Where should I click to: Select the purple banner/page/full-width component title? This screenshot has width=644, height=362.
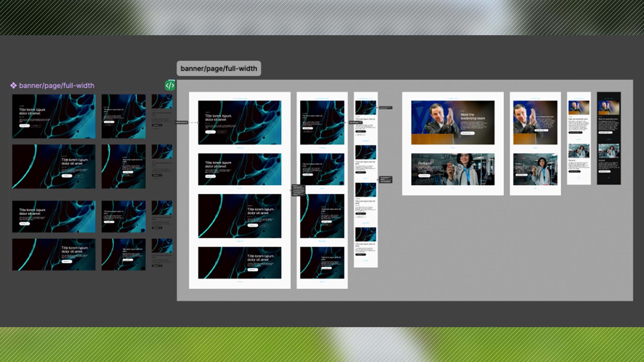click(x=56, y=85)
